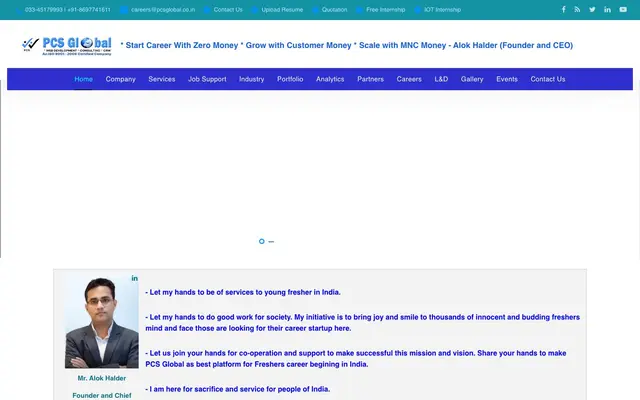Open the Services menu
Image resolution: width=640 pixels, height=400 pixels.
tap(162, 79)
